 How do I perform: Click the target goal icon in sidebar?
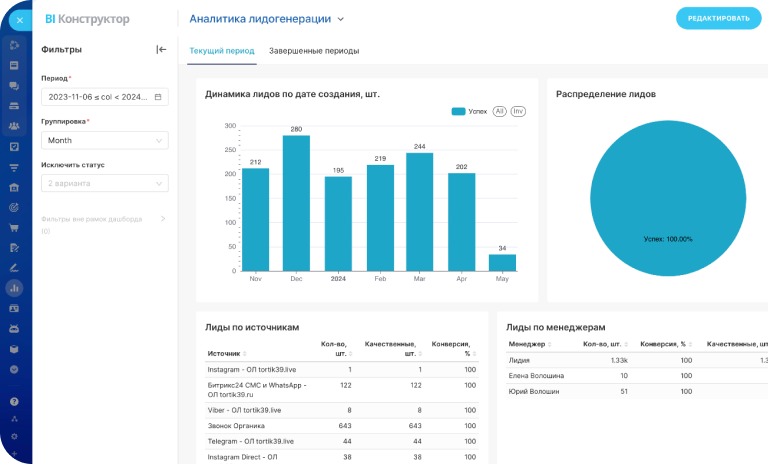point(14,207)
